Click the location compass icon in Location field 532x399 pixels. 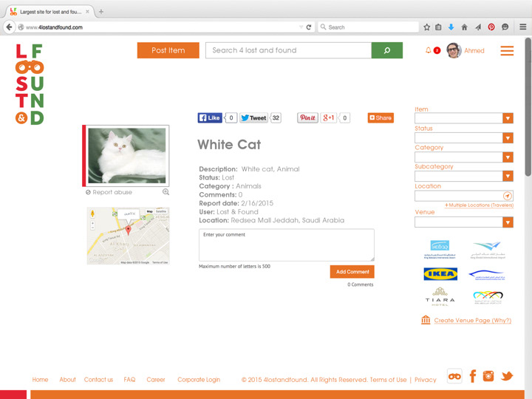507,196
